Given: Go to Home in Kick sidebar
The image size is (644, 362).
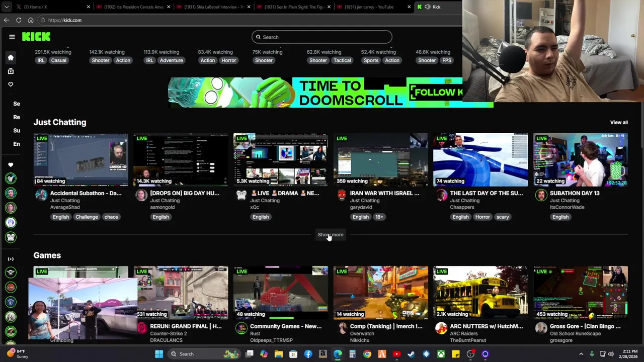Looking at the screenshot, I should pos(11,57).
